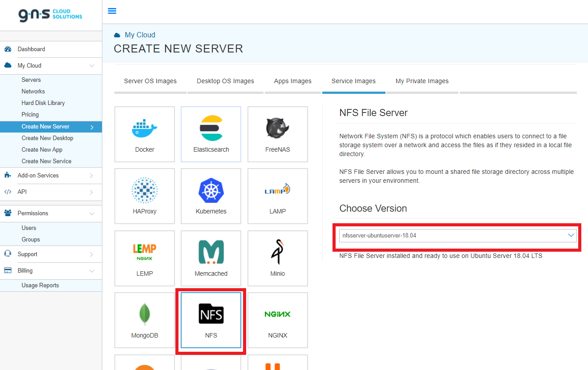The height and width of the screenshot is (370, 588).
Task: Open the Choose Version dropdown
Action: click(458, 236)
